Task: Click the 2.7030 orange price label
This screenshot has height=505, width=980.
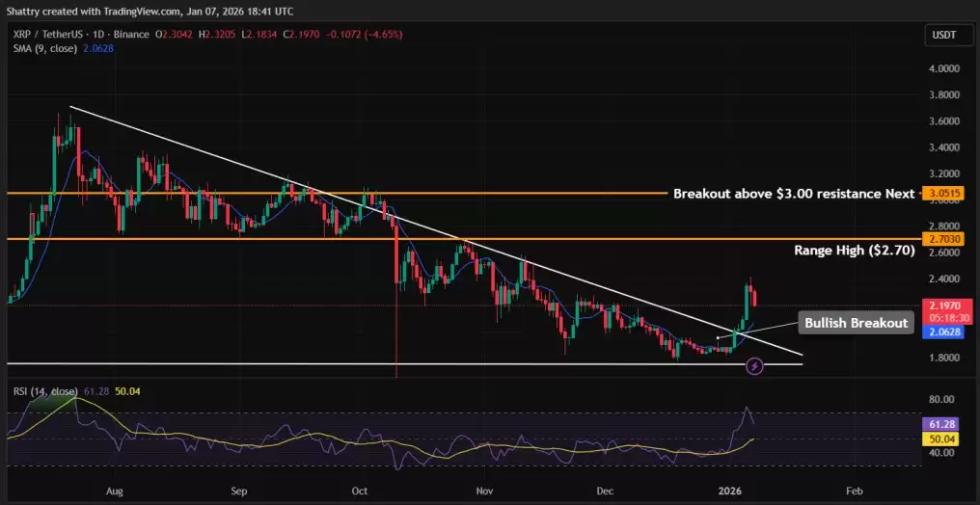Action: (x=943, y=239)
